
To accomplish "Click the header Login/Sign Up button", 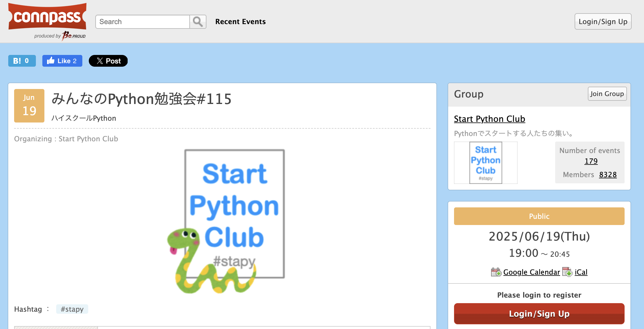I will [x=603, y=21].
